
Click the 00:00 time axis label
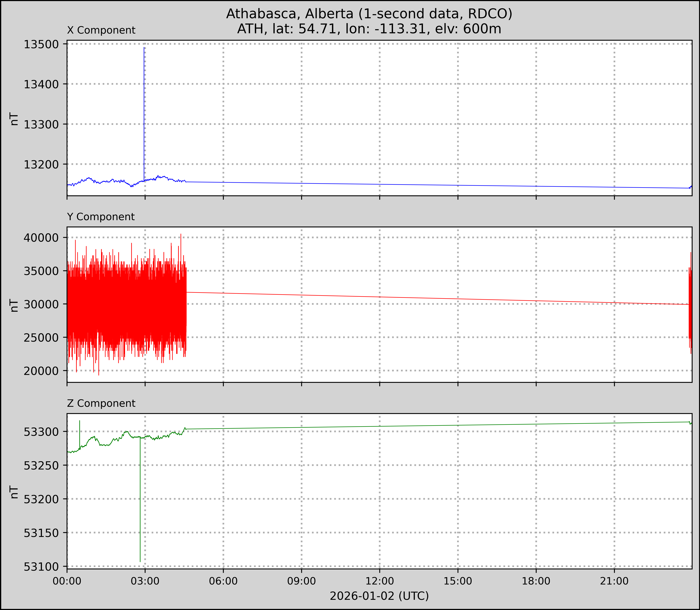pos(67,581)
